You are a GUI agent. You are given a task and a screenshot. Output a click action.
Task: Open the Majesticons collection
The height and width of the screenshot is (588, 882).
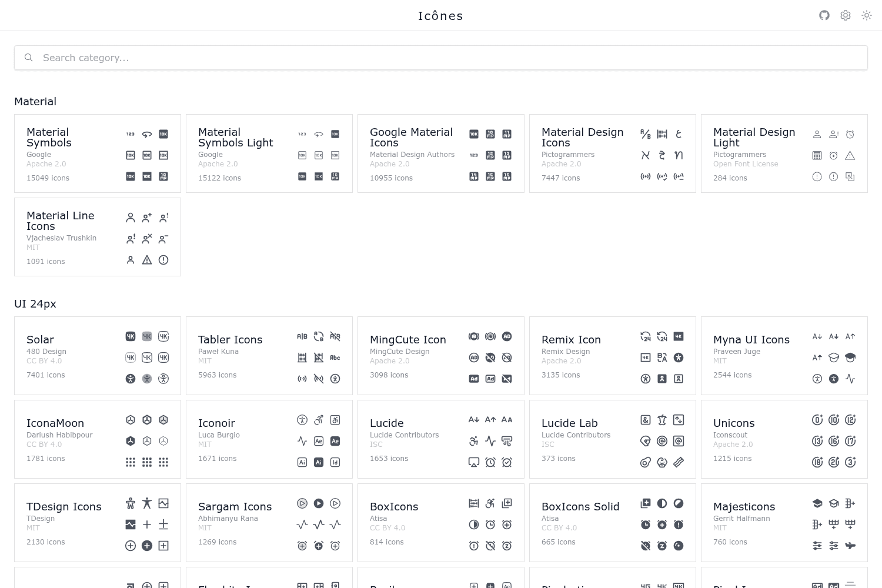[x=784, y=523]
